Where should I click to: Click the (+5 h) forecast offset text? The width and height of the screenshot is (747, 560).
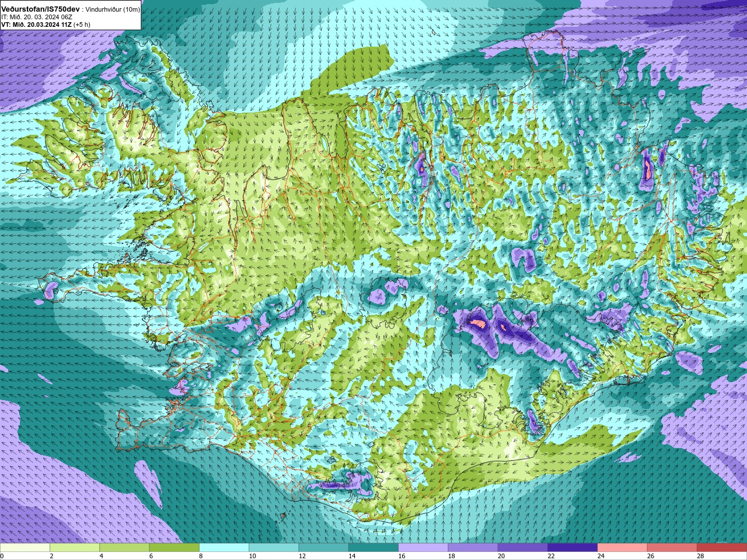pos(82,24)
